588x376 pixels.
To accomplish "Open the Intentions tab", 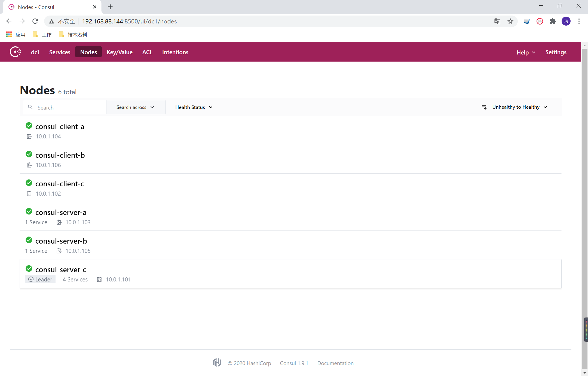I will pyautogui.click(x=175, y=52).
